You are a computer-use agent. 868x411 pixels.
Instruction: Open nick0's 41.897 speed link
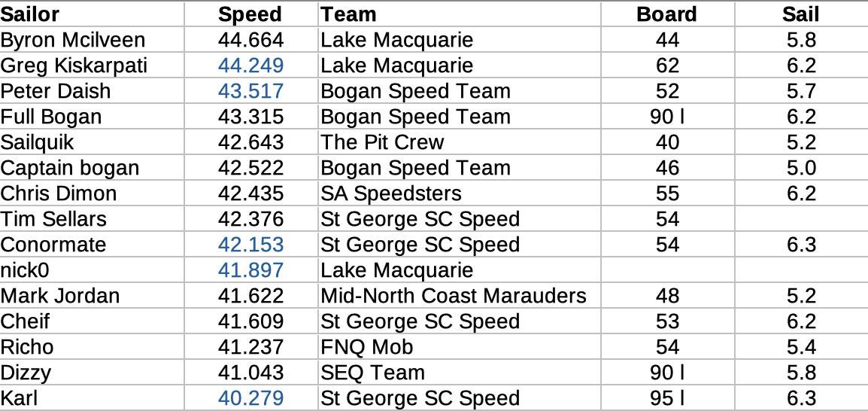pyautogui.click(x=250, y=270)
